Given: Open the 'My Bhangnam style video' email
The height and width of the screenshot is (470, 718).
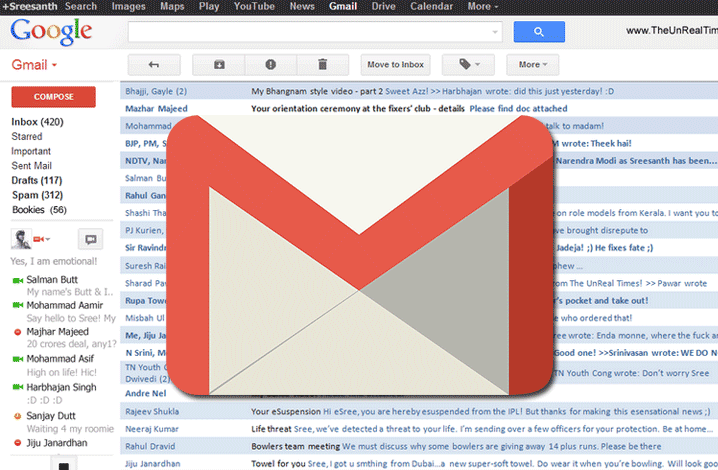Looking at the screenshot, I should (x=419, y=91).
